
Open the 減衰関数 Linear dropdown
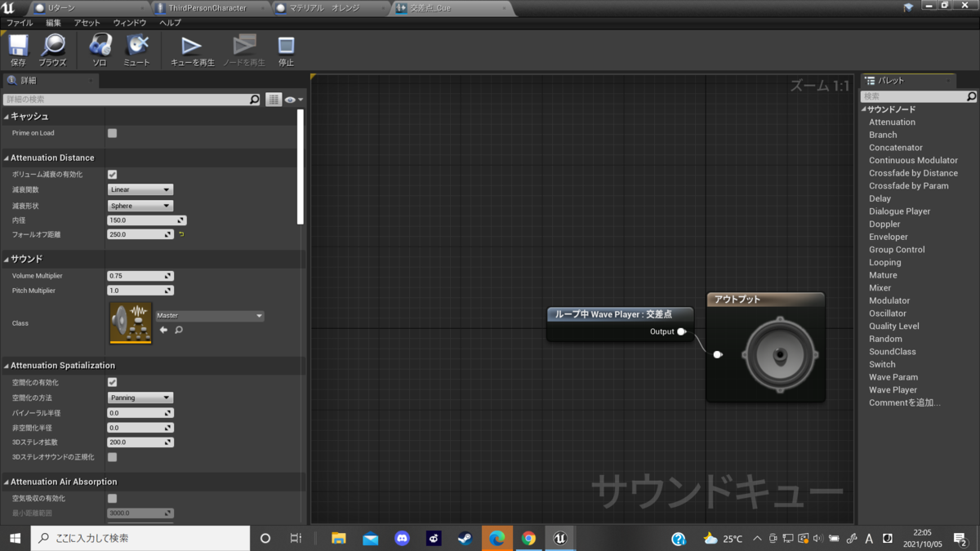[x=140, y=189]
